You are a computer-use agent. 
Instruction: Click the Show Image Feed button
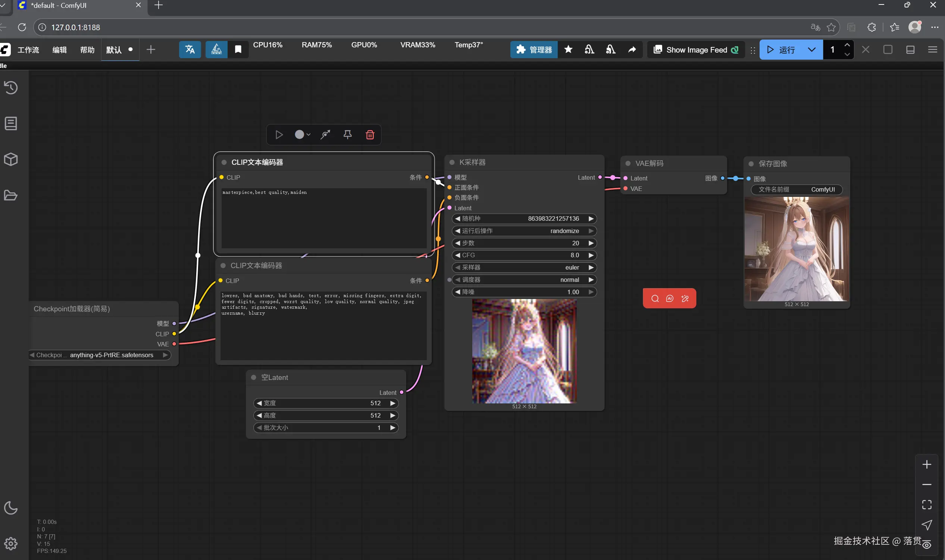(696, 50)
